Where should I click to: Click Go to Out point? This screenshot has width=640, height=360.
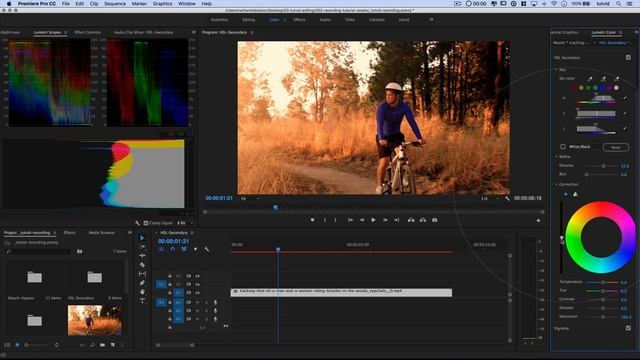point(396,220)
